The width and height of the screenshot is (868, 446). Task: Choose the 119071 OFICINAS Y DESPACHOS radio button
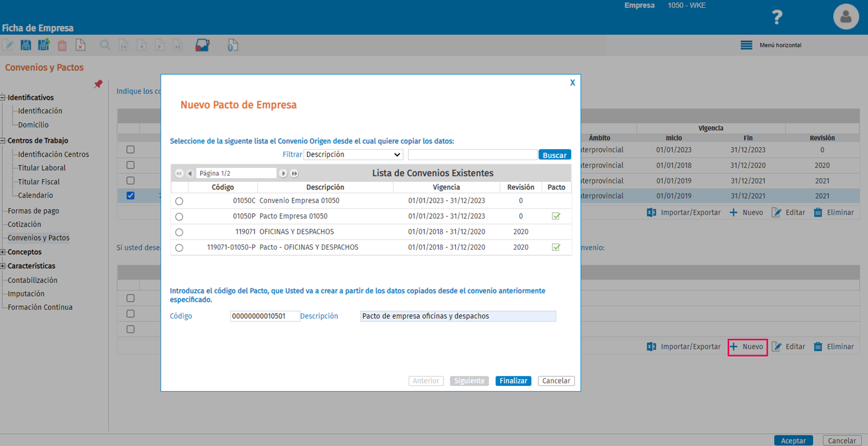coord(179,232)
